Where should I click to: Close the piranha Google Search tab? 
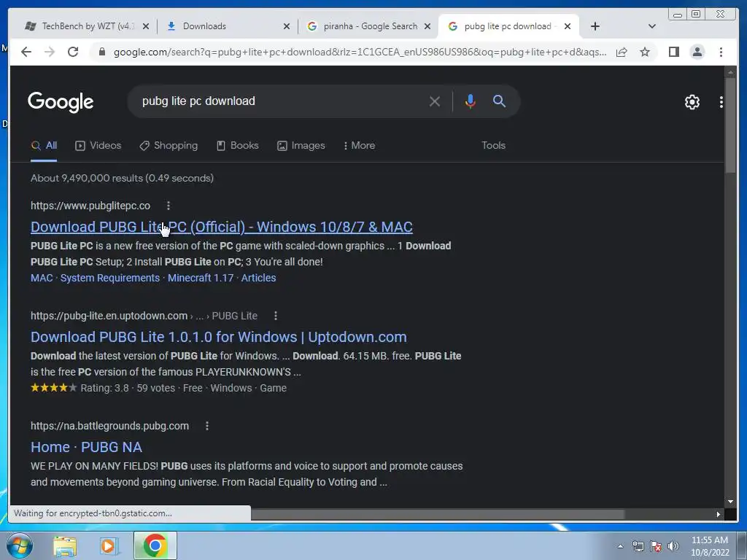tap(427, 26)
